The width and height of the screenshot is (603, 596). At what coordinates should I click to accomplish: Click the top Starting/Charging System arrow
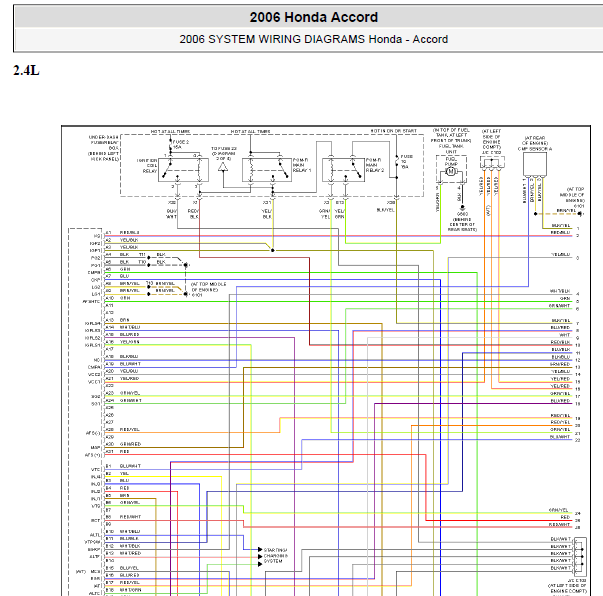tap(260, 549)
